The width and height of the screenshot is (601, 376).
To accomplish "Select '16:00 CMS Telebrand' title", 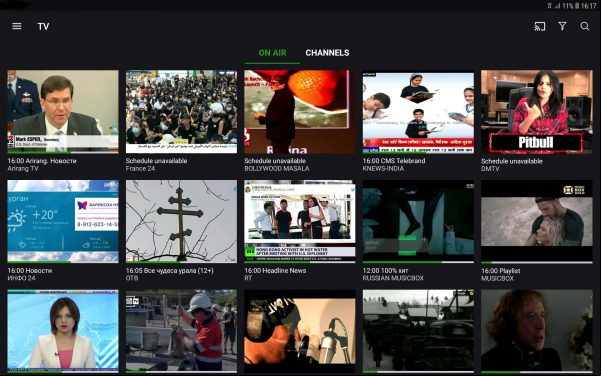I will coord(394,161).
